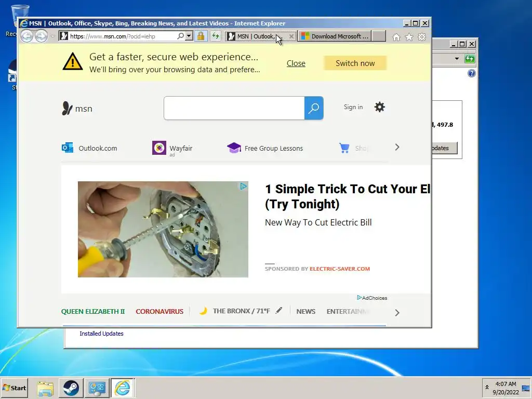Switch to the Download Microsoft tab
The width and height of the screenshot is (532, 399).
pyautogui.click(x=334, y=36)
